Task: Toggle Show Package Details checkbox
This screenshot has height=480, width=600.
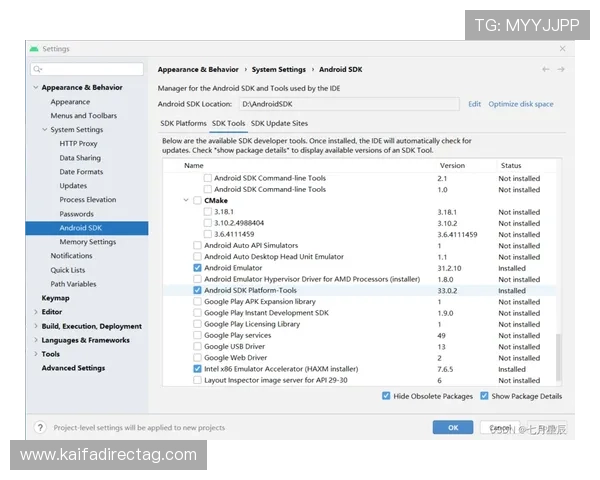Action: pos(484,396)
